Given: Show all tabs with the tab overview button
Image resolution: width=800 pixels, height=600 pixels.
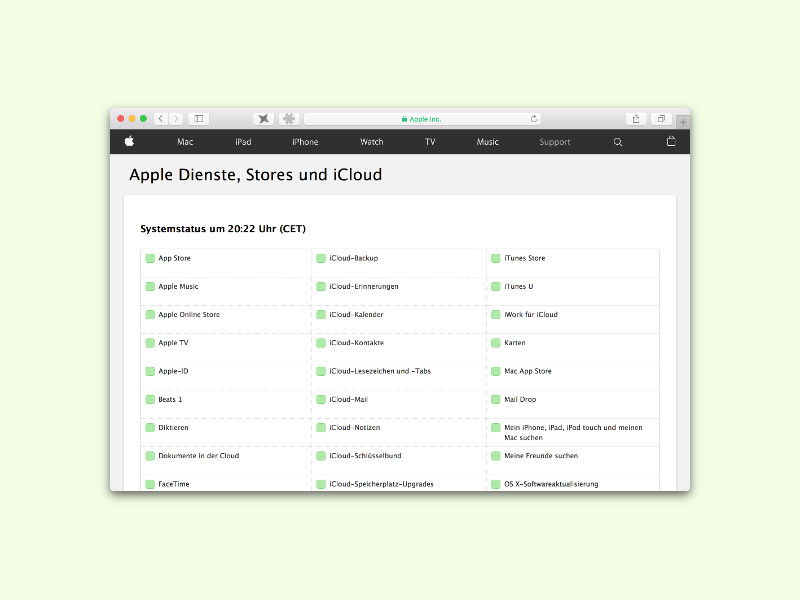Looking at the screenshot, I should [661, 119].
